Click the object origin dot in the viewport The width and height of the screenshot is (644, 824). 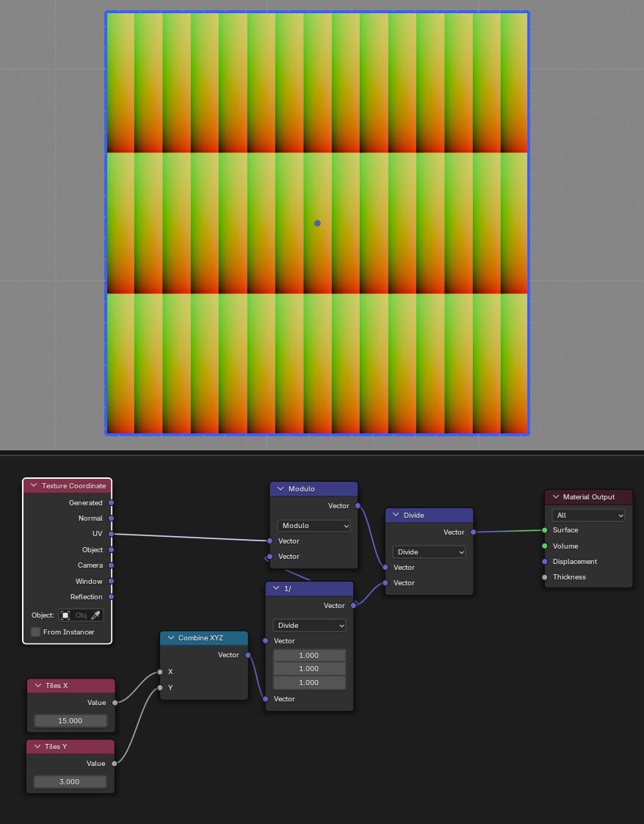tap(317, 223)
